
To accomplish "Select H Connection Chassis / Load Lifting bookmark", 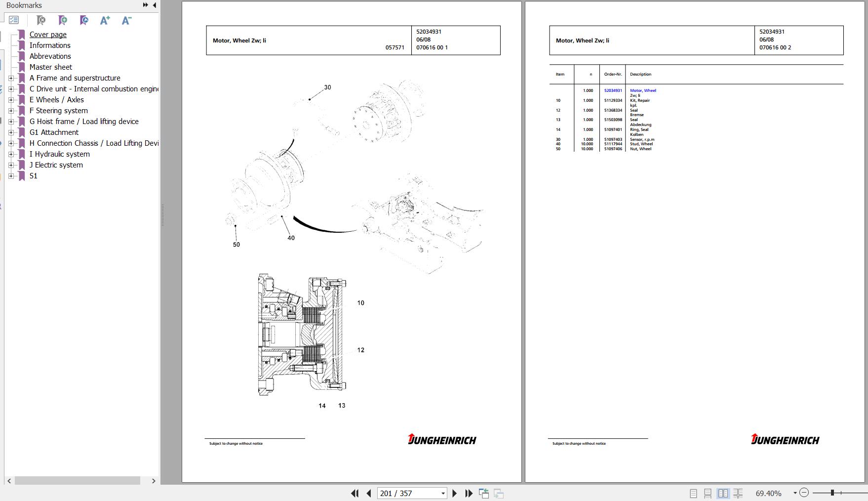I will point(94,143).
